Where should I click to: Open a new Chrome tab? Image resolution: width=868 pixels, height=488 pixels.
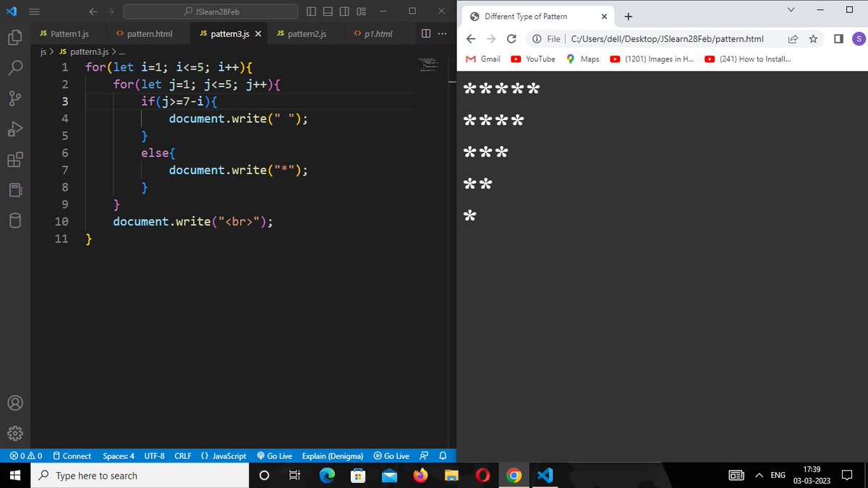[x=628, y=17]
